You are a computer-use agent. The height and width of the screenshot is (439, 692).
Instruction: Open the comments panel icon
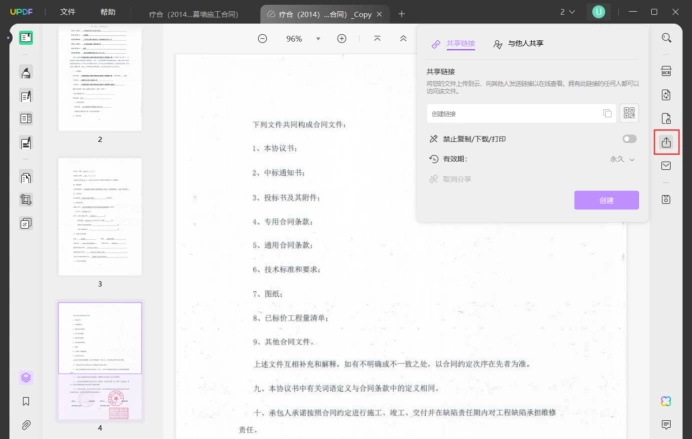tap(666, 424)
